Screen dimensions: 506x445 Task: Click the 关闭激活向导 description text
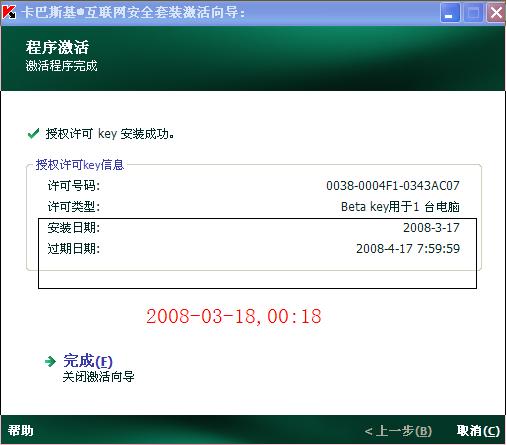tap(99, 377)
